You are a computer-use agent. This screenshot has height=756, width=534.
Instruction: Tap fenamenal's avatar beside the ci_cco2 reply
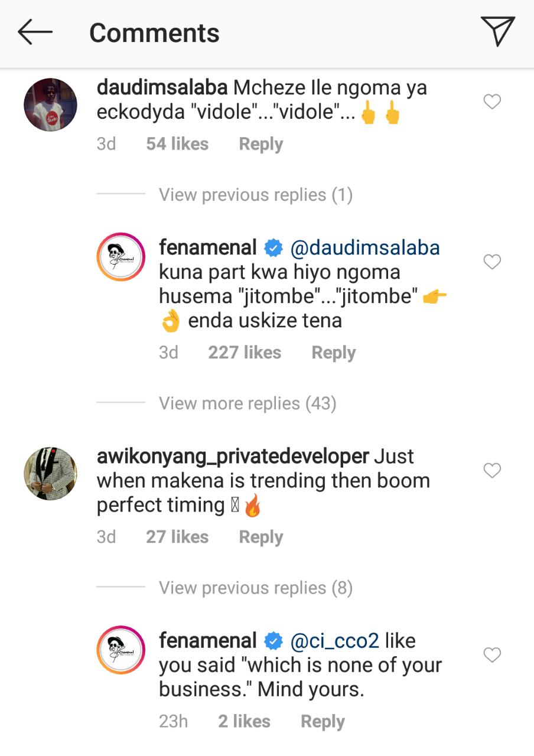click(121, 650)
